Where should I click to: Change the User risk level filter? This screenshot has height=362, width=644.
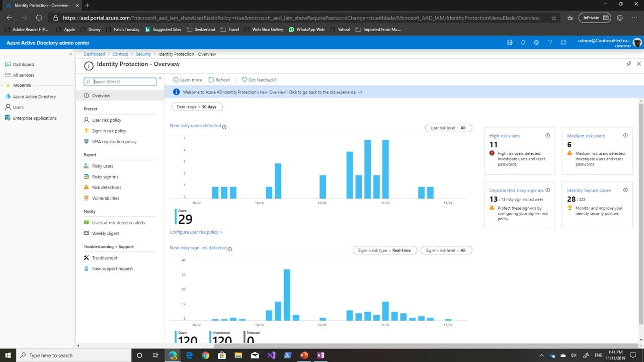(448, 128)
